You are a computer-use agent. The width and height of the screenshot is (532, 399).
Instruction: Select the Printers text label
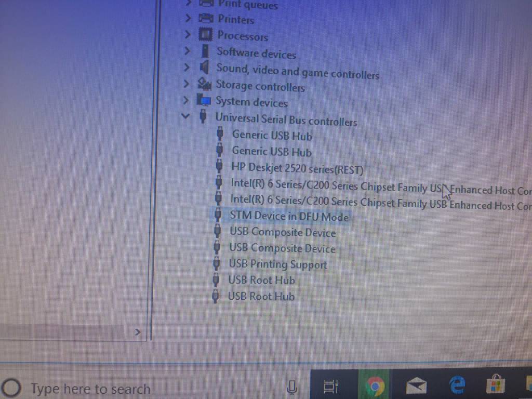click(236, 19)
